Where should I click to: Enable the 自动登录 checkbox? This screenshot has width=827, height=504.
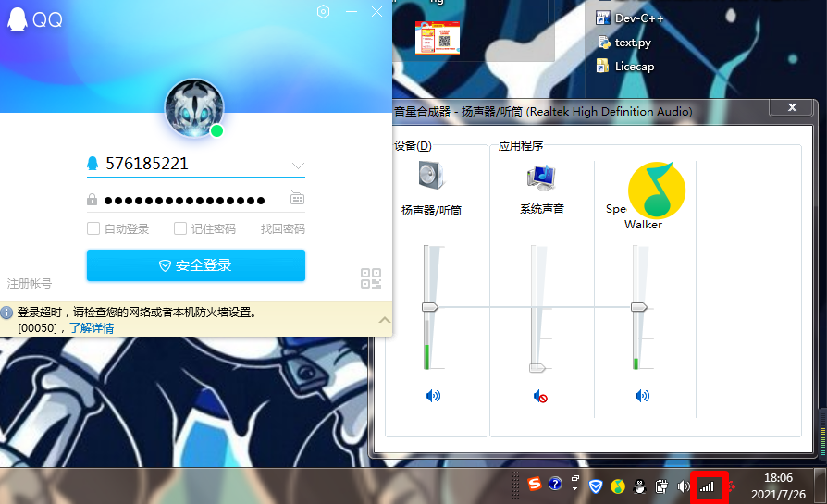point(93,228)
